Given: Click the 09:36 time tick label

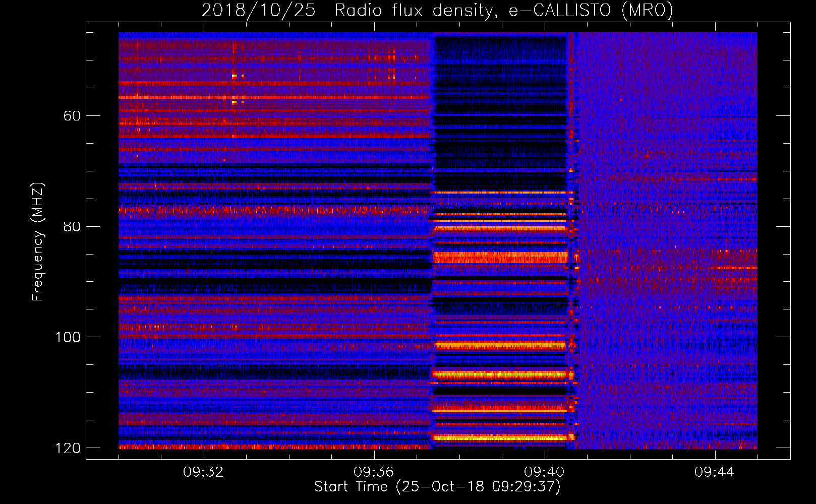Looking at the screenshot, I should coord(374,472).
